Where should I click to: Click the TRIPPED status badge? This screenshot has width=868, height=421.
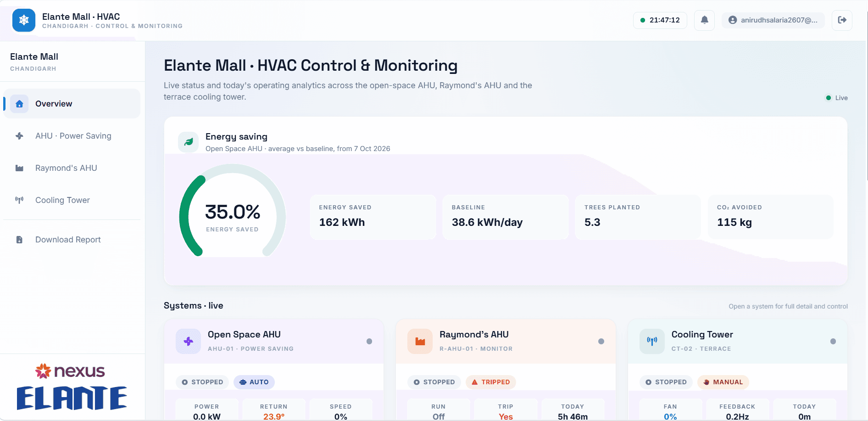coord(490,382)
